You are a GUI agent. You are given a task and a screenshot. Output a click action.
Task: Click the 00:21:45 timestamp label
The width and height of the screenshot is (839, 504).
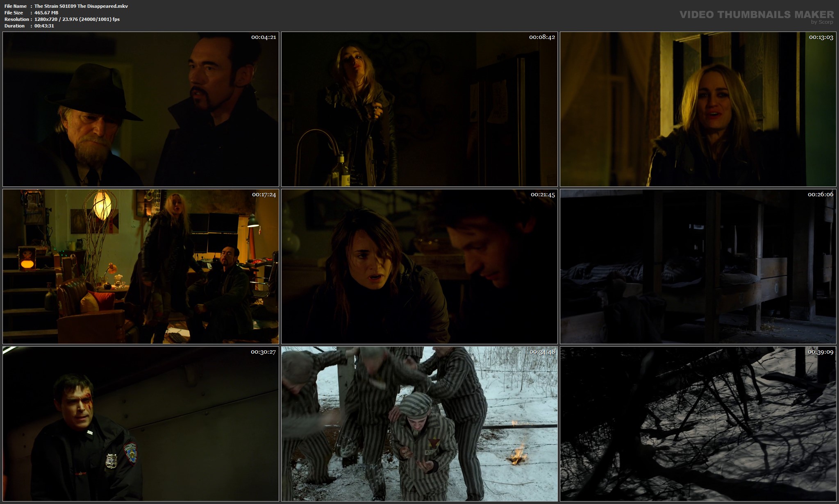(543, 195)
